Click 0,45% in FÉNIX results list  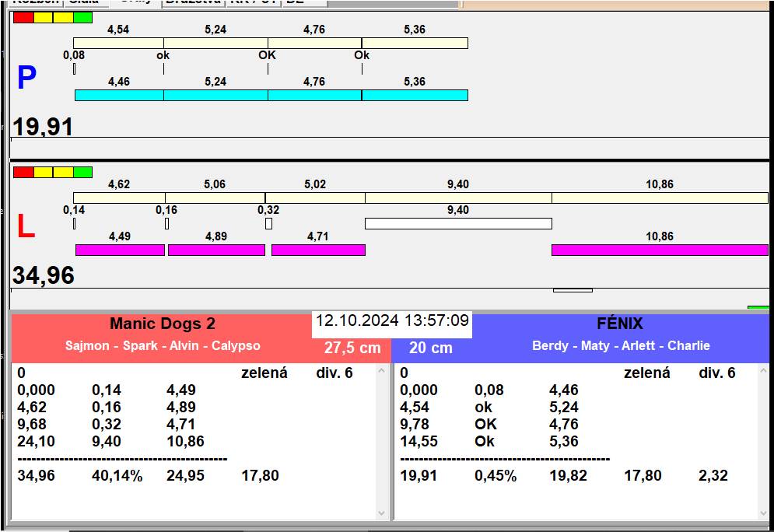point(496,476)
